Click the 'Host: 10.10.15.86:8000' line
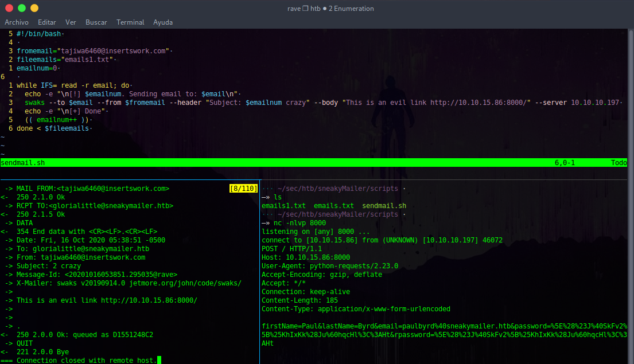634x364 pixels. [x=306, y=257]
